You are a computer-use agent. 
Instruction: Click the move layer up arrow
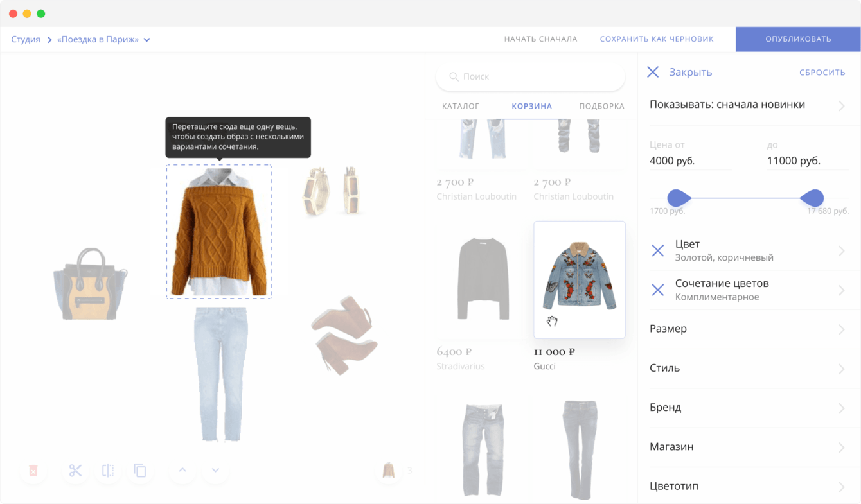pyautogui.click(x=182, y=471)
